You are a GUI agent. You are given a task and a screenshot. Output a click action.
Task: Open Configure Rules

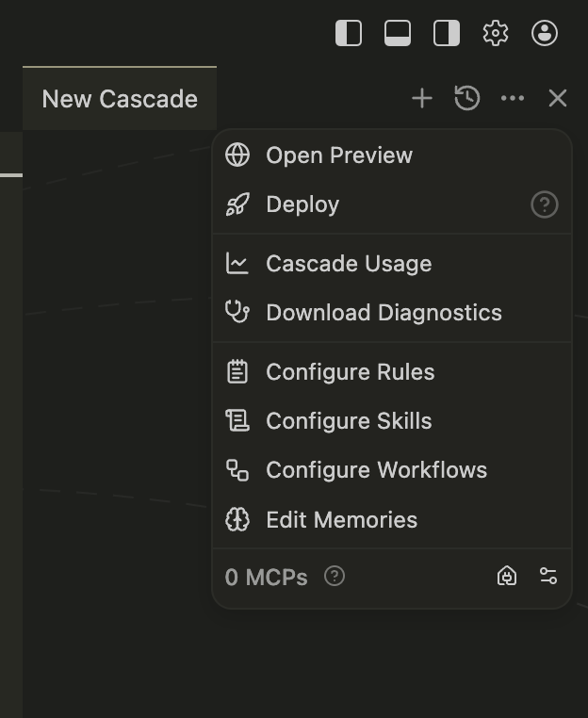(350, 372)
